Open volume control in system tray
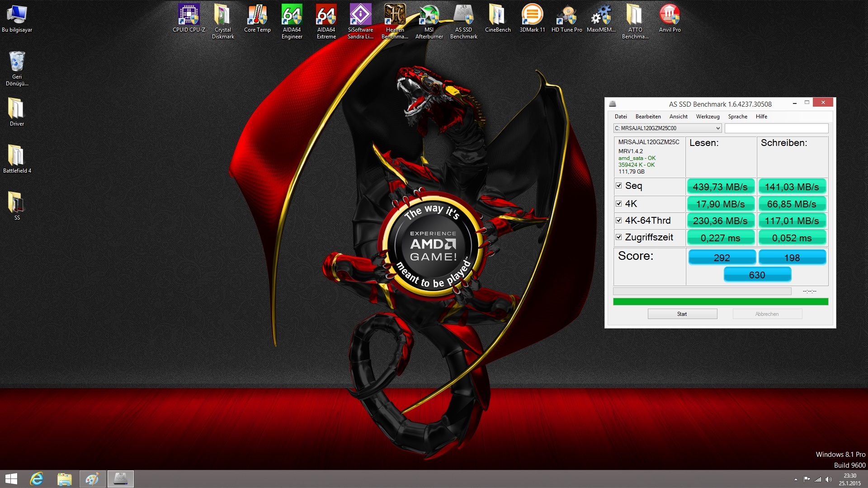 click(828, 479)
